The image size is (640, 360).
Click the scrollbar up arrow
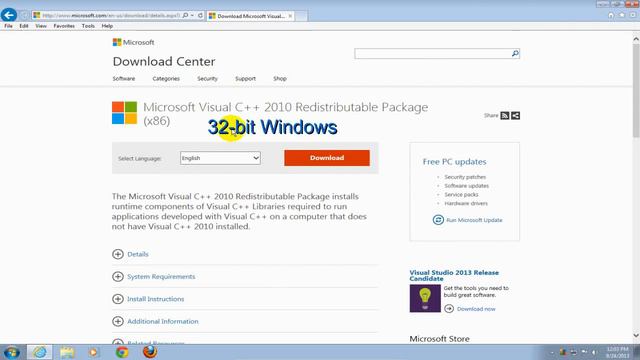pos(636,39)
